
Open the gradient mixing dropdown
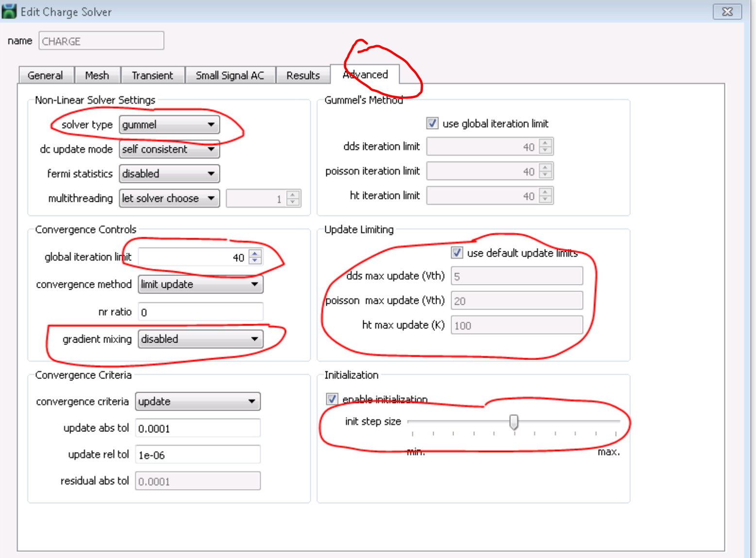click(201, 339)
